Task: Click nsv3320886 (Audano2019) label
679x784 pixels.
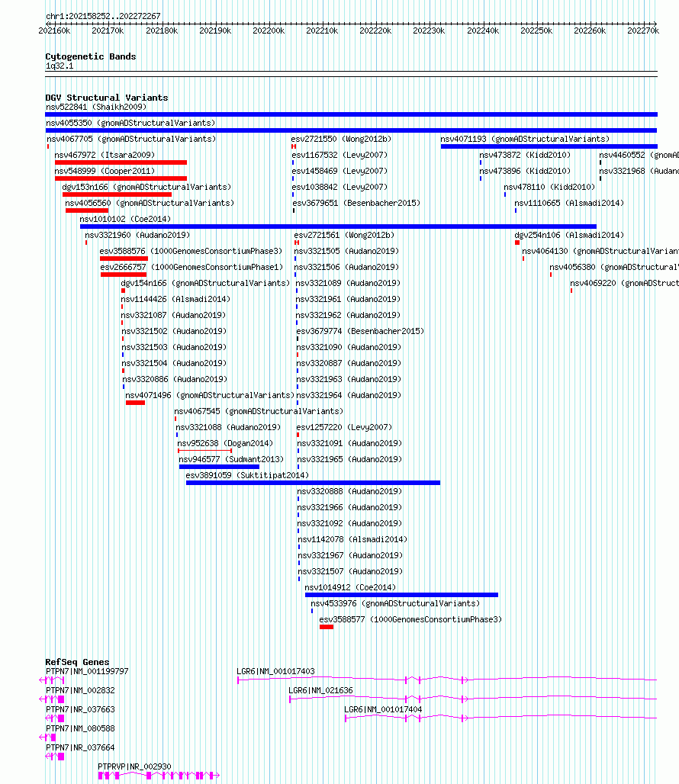Action: (175, 379)
